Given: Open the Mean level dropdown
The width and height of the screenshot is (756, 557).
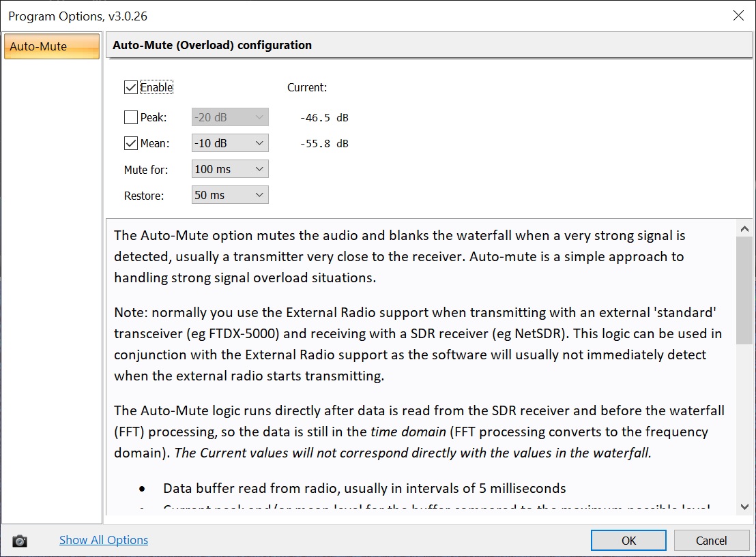Looking at the screenshot, I should click(x=230, y=143).
